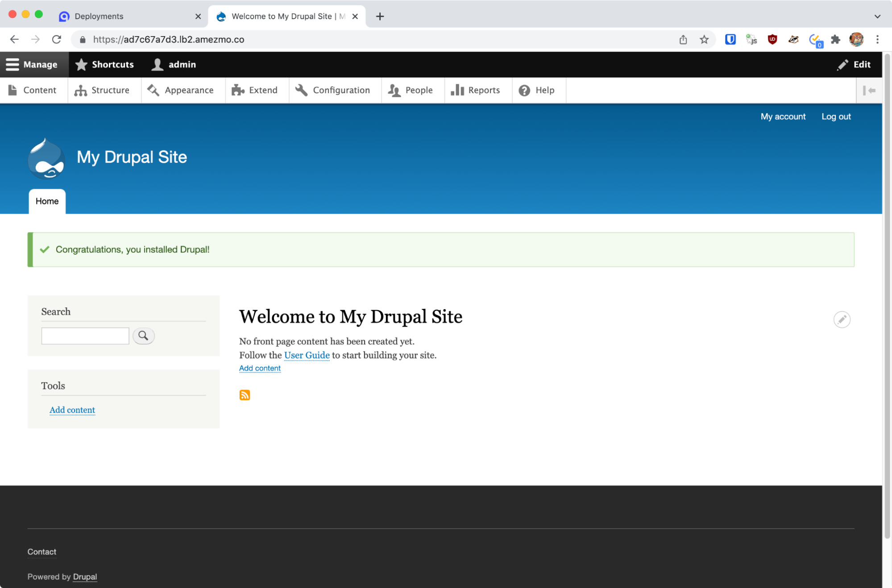Expand the tab search dropdown arrow
The image size is (892, 588).
(877, 16)
